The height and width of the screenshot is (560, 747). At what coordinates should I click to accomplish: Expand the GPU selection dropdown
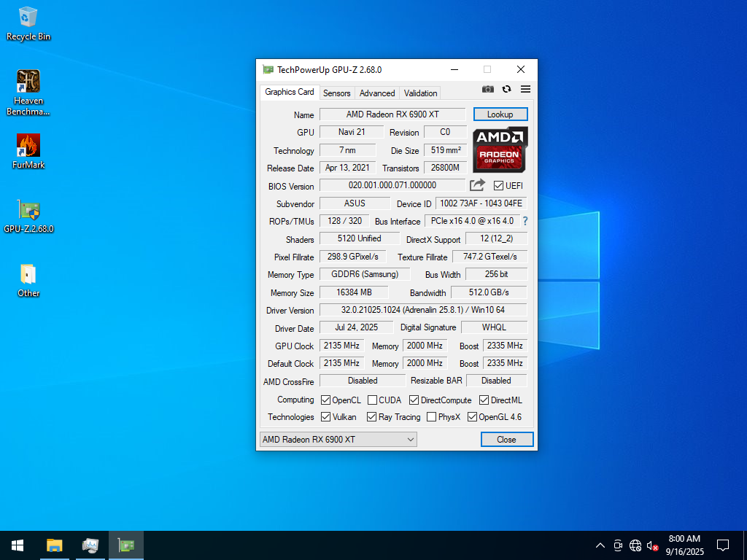(x=338, y=439)
